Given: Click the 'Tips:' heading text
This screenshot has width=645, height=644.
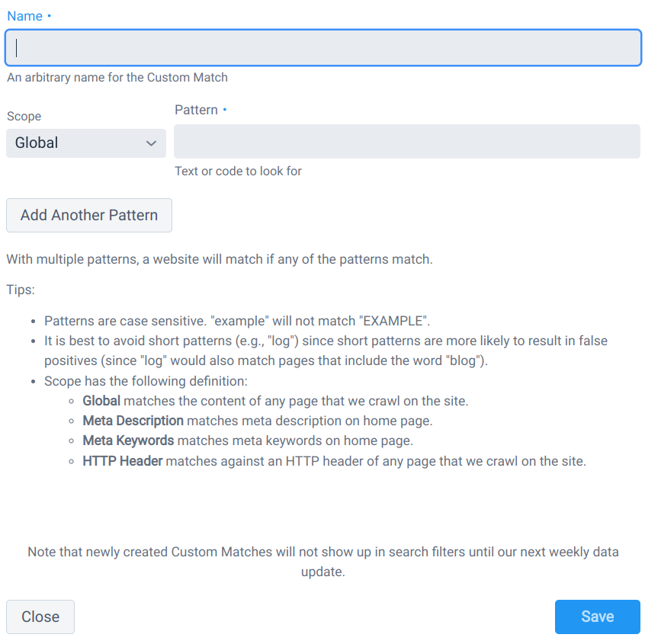Looking at the screenshot, I should (x=21, y=290).
